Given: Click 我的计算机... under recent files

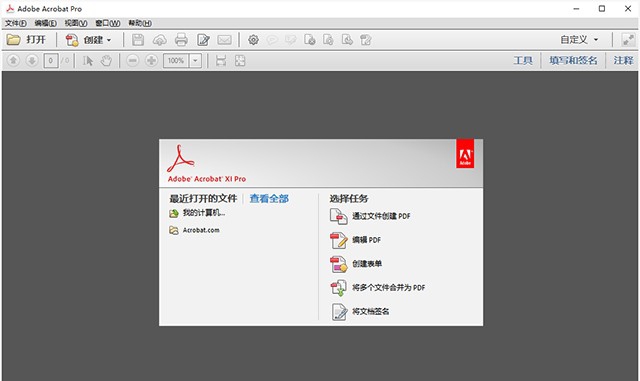Looking at the screenshot, I should (204, 213).
